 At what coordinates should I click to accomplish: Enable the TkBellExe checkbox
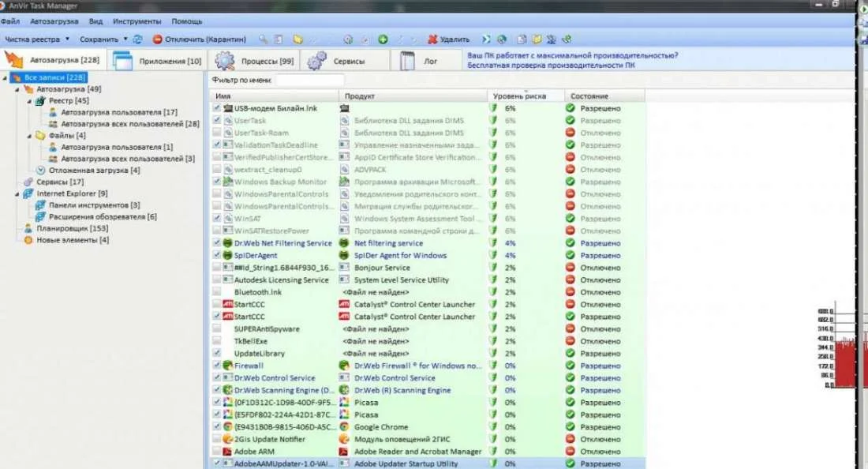point(217,341)
